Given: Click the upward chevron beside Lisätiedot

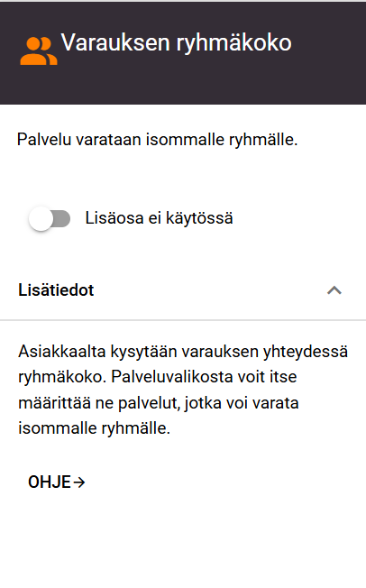Looking at the screenshot, I should pos(334,290).
